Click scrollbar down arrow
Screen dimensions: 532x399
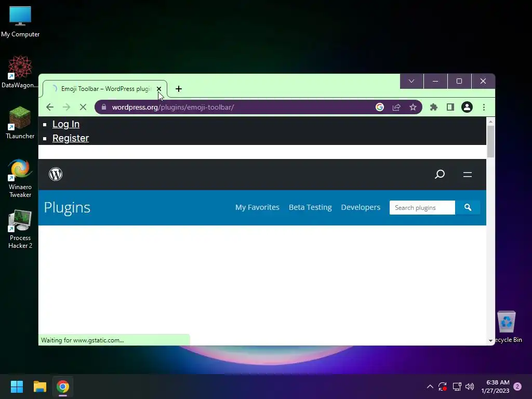(x=490, y=340)
